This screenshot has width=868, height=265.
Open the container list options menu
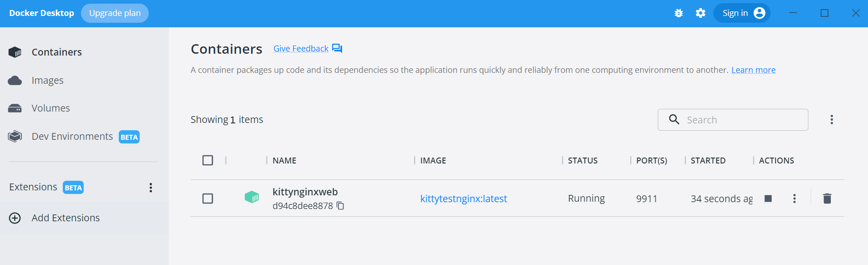click(832, 120)
